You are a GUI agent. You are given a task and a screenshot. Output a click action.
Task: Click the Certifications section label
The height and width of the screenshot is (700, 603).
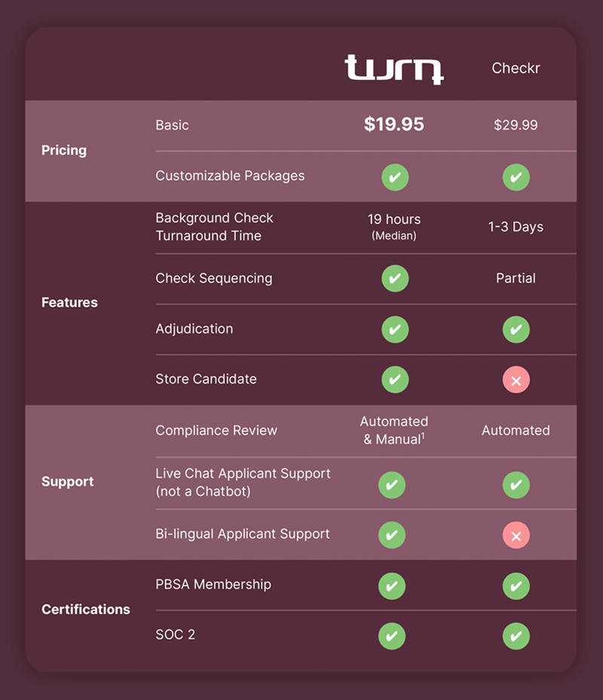[86, 609]
